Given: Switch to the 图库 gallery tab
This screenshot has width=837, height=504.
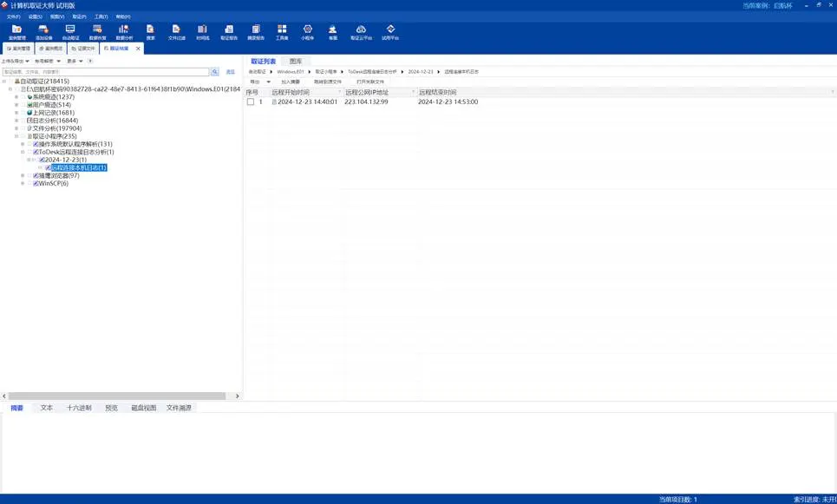Looking at the screenshot, I should click(x=295, y=62).
